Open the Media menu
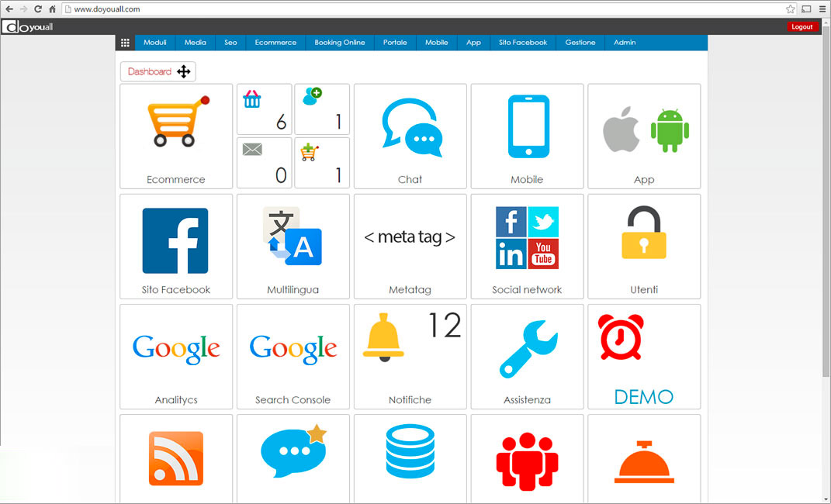 [x=195, y=43]
